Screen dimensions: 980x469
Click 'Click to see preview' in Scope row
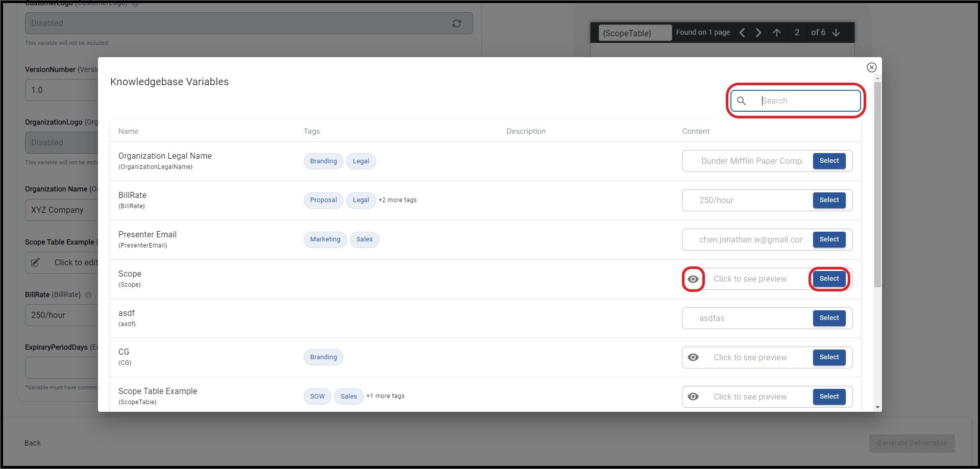[750, 279]
